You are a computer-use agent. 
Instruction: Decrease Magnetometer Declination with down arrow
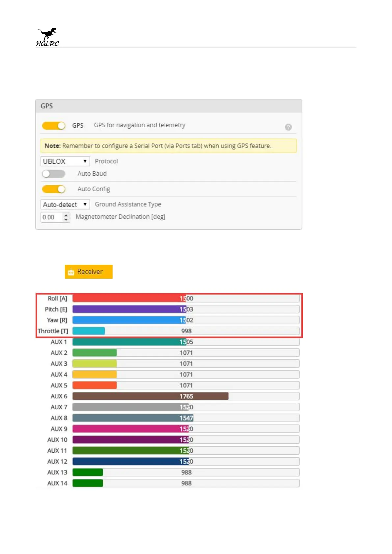[x=66, y=219]
